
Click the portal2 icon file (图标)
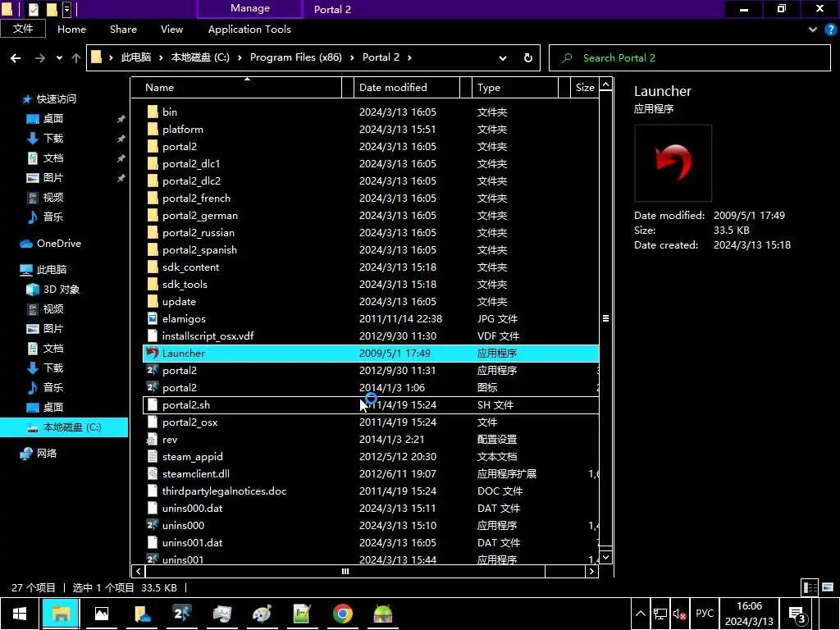click(x=153, y=387)
